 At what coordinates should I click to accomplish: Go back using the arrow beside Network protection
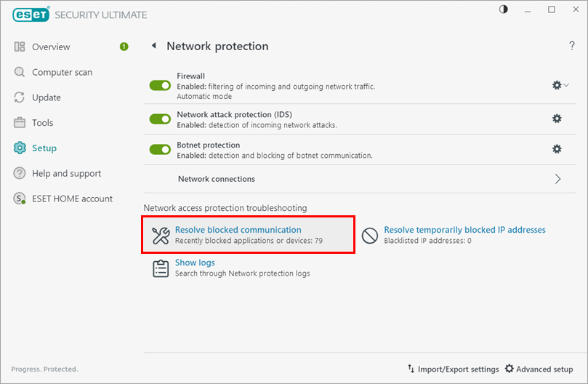click(153, 46)
